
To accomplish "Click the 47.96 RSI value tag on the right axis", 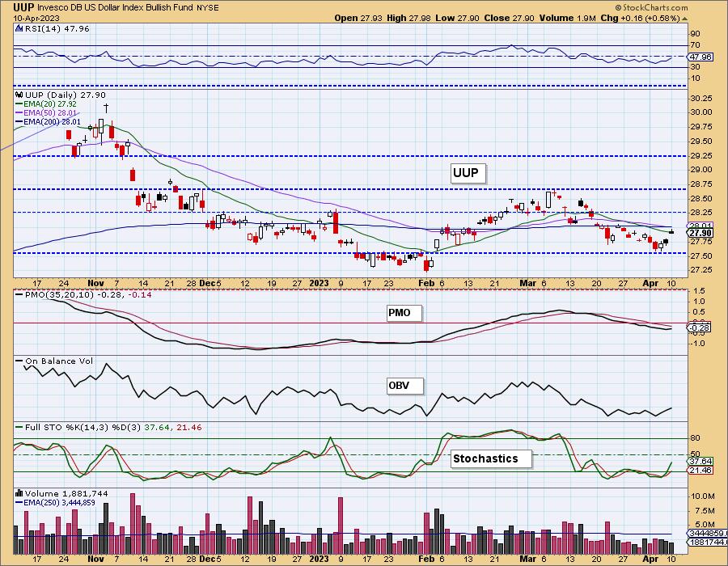I will tap(700, 57).
